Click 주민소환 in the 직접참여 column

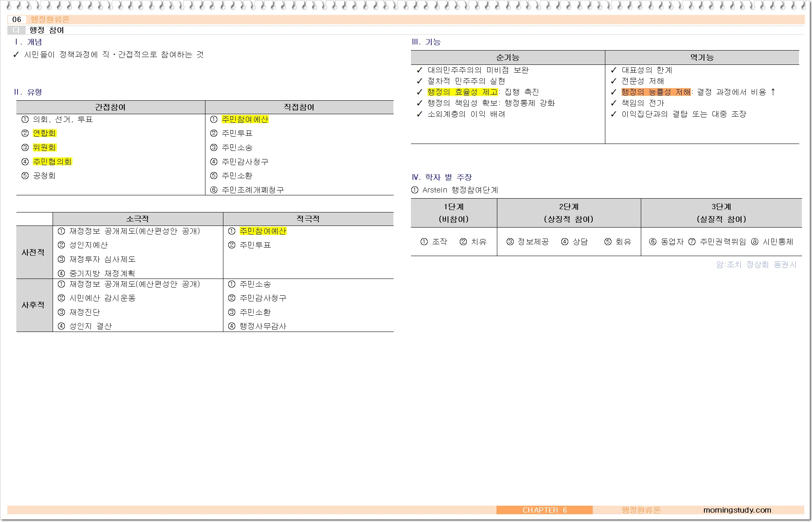point(237,176)
